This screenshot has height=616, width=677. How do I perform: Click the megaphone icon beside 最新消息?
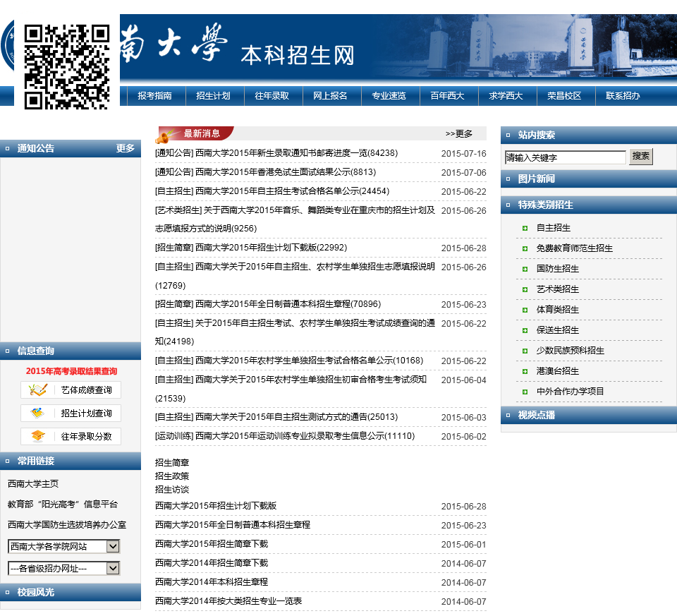[163, 138]
